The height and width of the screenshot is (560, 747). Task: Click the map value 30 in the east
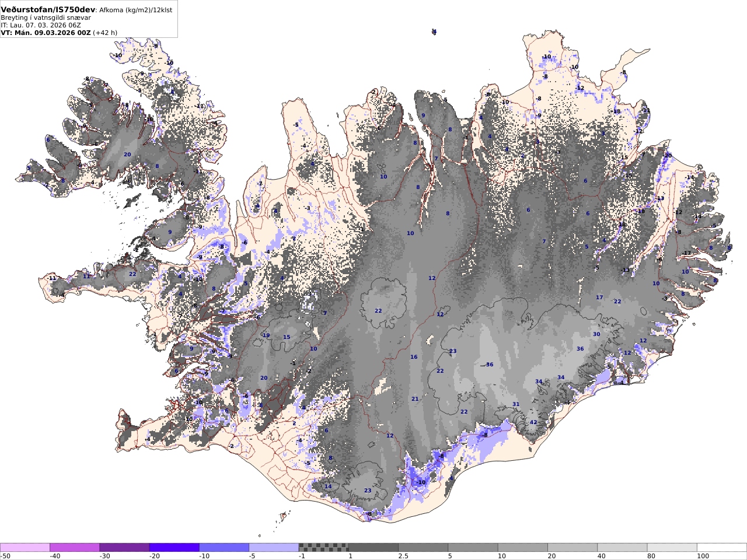(x=596, y=334)
